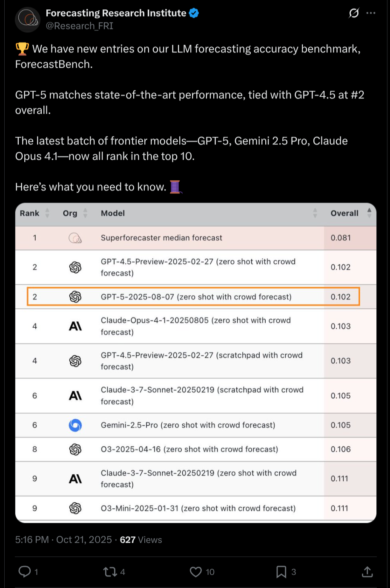Click the post timestamp 5:16 PM
390x588 pixels.
pos(32,540)
